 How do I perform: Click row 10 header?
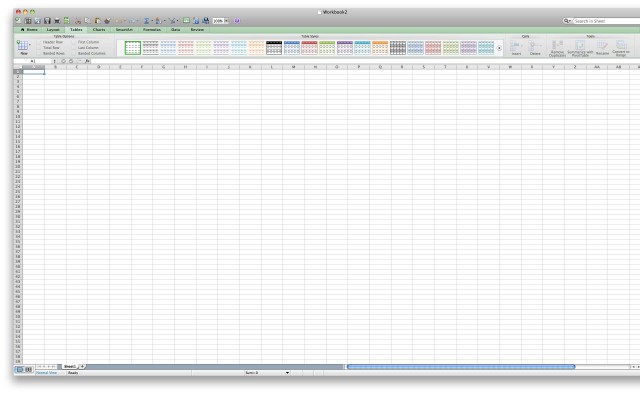(18, 116)
